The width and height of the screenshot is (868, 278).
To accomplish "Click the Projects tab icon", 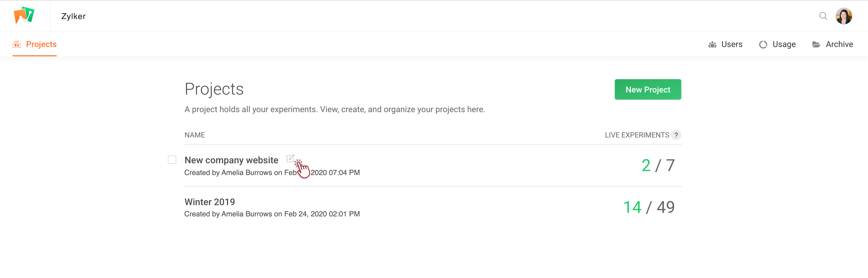I will [17, 44].
